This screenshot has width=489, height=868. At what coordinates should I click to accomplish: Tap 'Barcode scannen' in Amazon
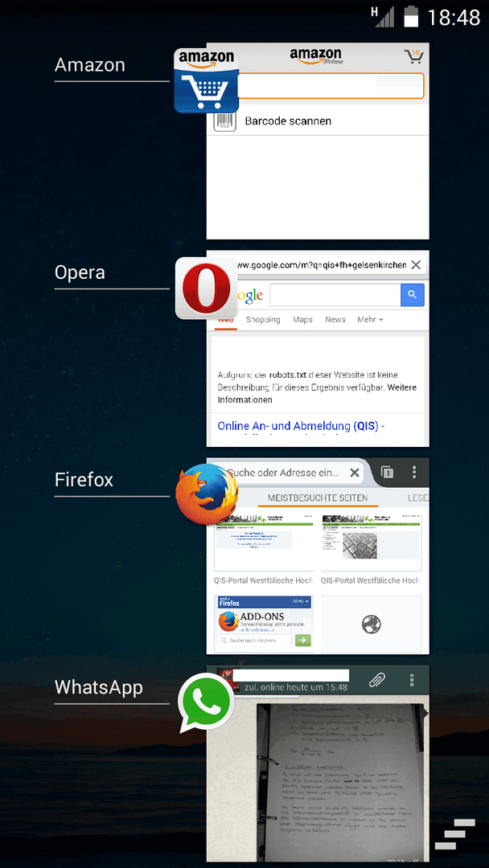(288, 121)
